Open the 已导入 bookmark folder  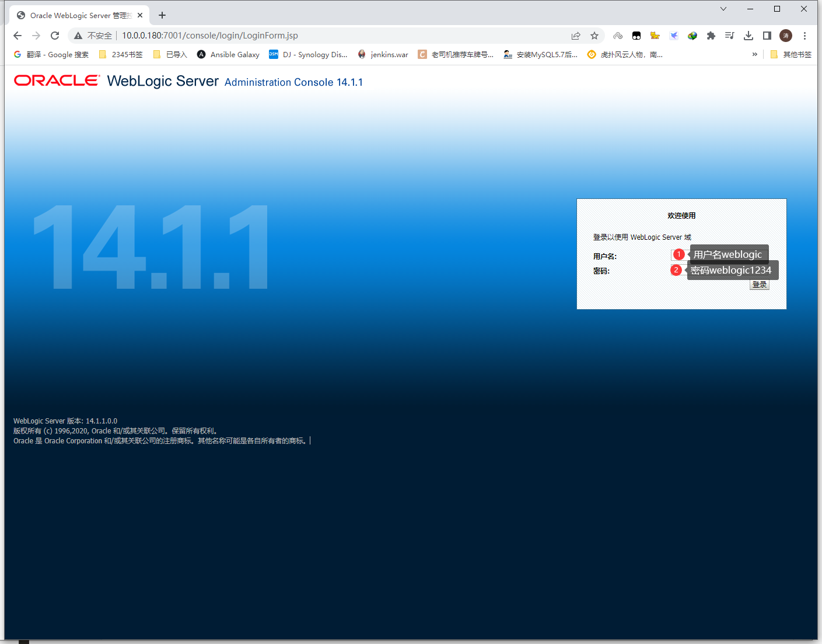170,54
